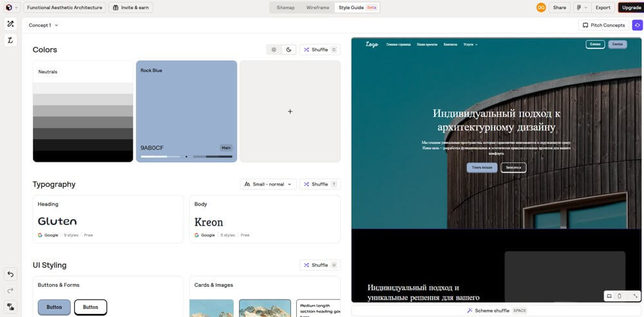Select the Neutrals grayscale palette
Viewport: 644px width, 317px height.
83,111
